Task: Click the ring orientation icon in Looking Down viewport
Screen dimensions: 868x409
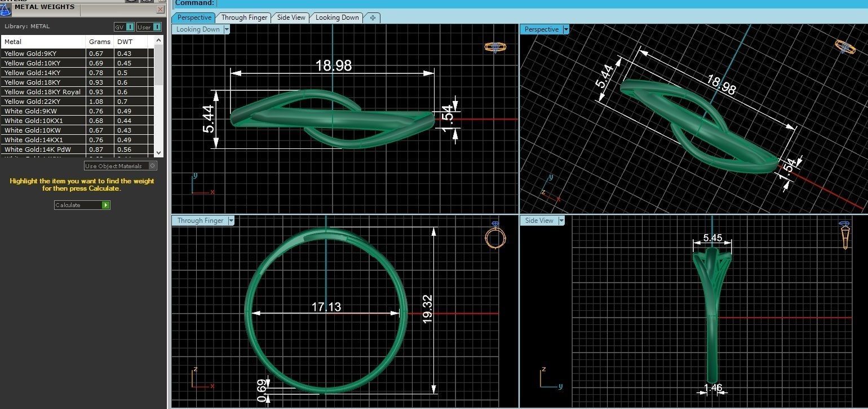Action: (x=495, y=47)
